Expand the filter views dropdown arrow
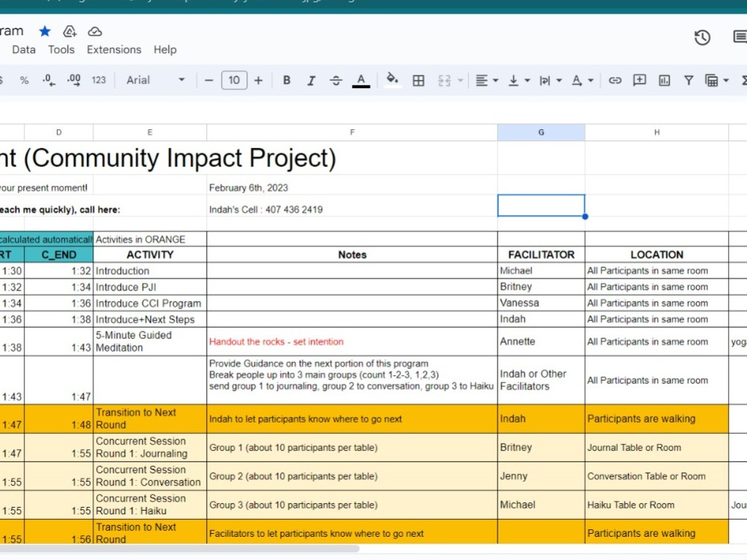747x560 pixels. tap(726, 81)
